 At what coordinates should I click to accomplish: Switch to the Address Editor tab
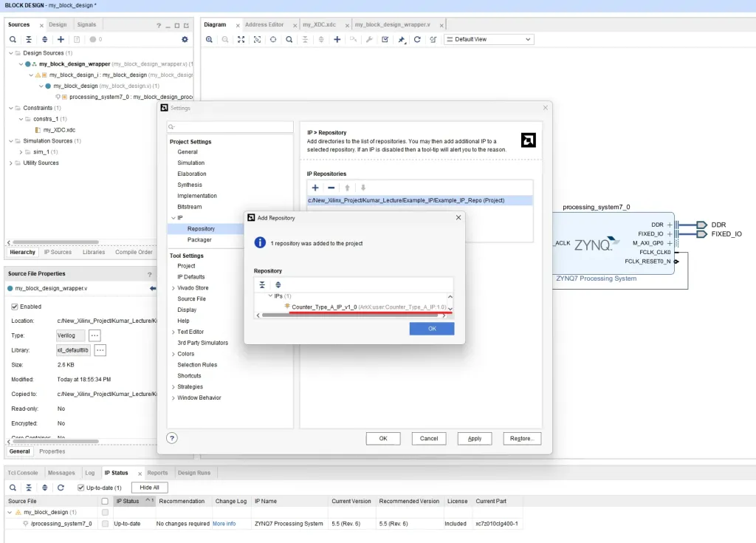click(264, 24)
